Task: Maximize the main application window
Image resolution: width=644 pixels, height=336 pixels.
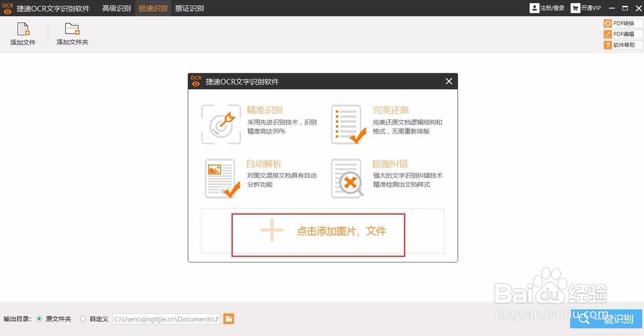Action: point(625,8)
